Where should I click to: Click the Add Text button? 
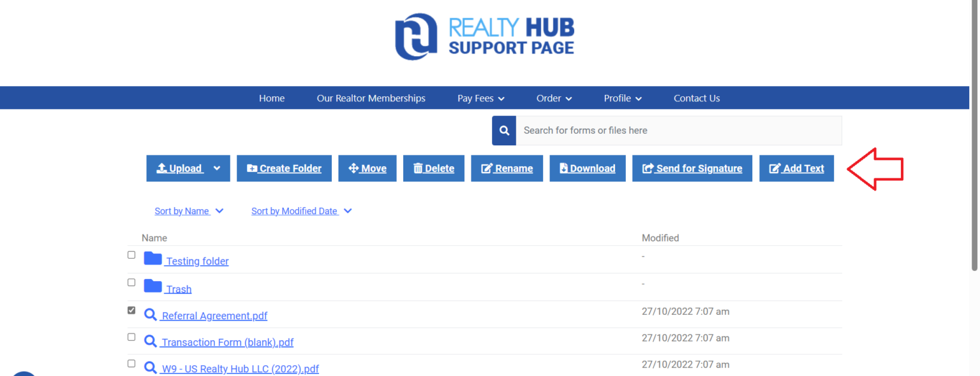(796, 168)
